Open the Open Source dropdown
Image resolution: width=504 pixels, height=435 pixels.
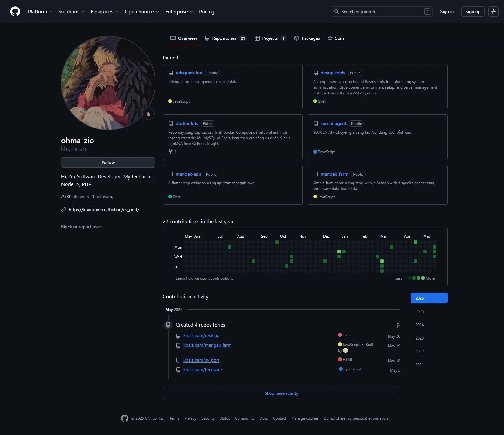coord(142,11)
